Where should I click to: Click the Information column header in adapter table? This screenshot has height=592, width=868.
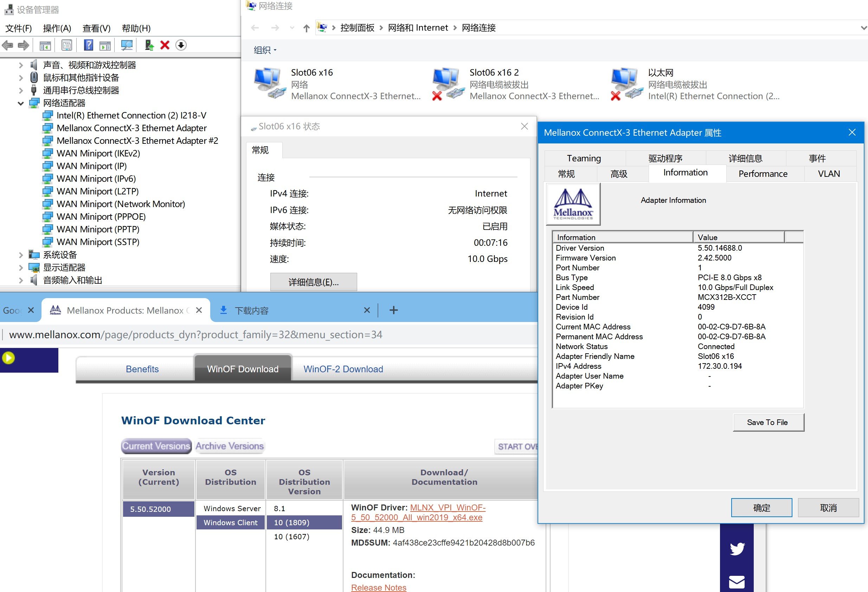coord(623,237)
